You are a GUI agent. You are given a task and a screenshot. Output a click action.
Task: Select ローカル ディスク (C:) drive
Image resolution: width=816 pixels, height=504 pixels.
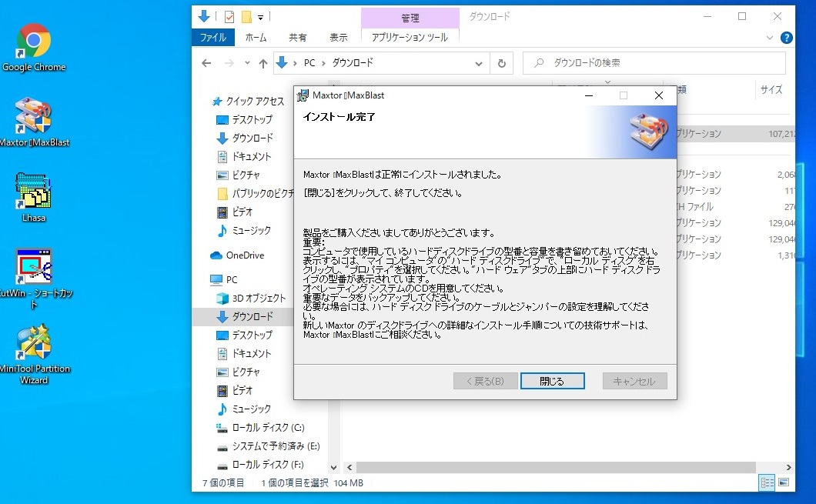pos(260,428)
